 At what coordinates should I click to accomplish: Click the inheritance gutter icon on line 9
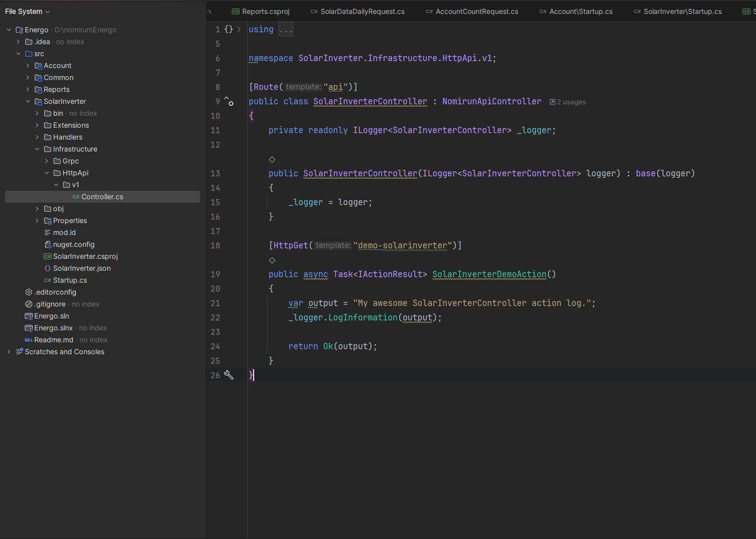[x=229, y=101]
